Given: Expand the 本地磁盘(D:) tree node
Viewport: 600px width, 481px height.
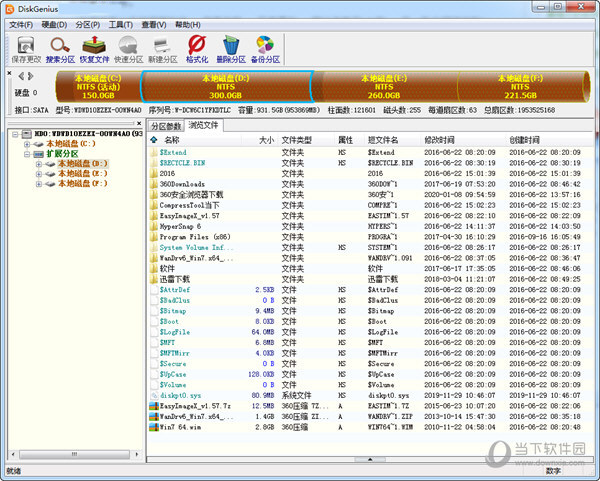Looking at the screenshot, I should (x=39, y=164).
